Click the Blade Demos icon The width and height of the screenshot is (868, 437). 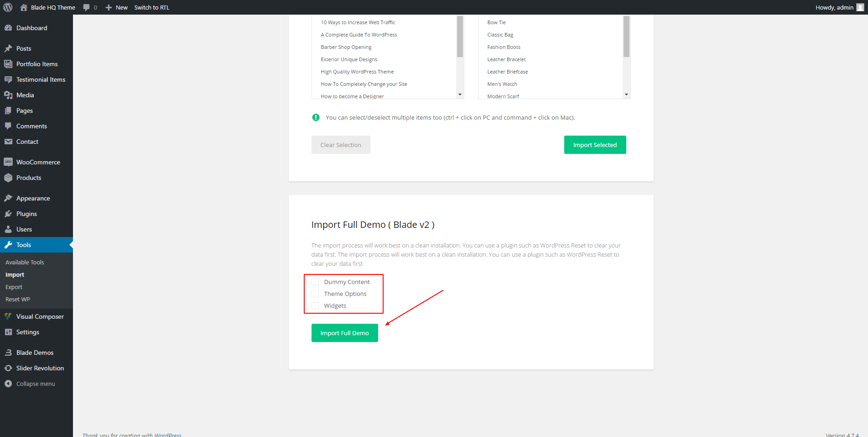[x=8, y=353]
